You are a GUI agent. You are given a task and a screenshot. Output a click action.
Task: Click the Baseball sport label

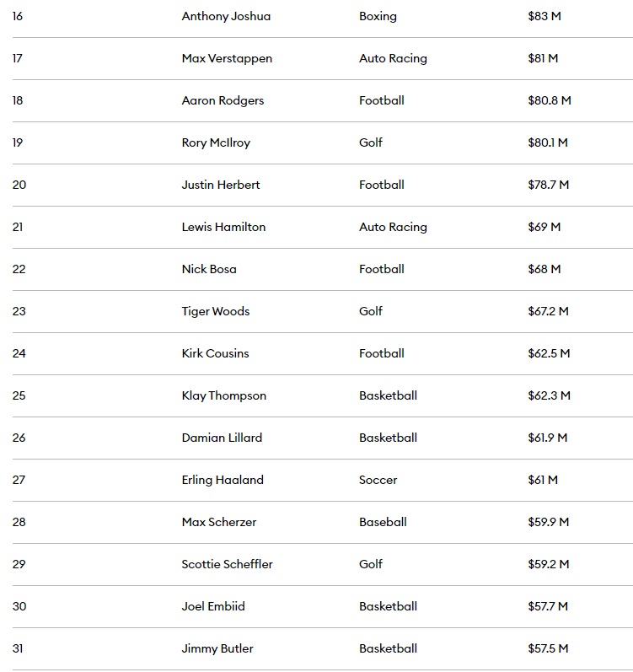pos(383,522)
